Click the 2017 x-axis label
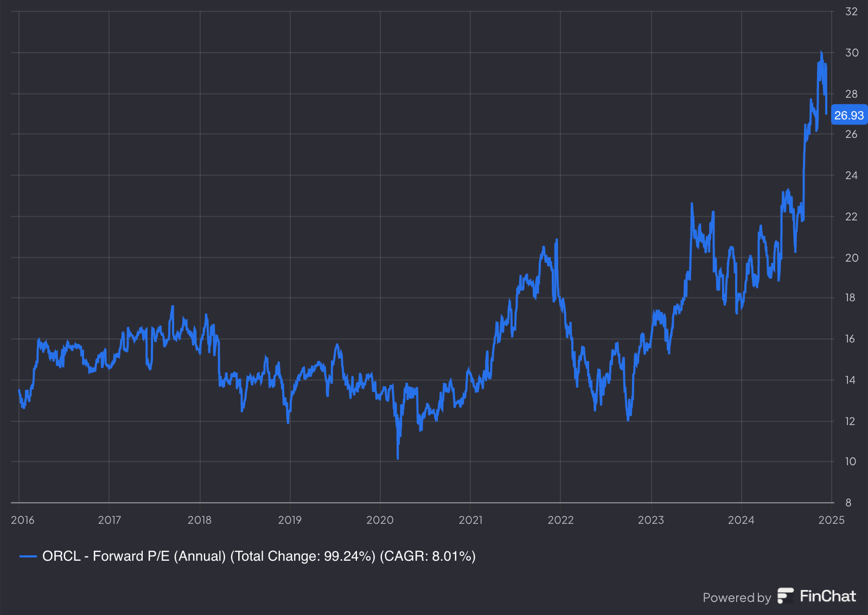Viewport: 868px width, 615px height. pyautogui.click(x=110, y=520)
